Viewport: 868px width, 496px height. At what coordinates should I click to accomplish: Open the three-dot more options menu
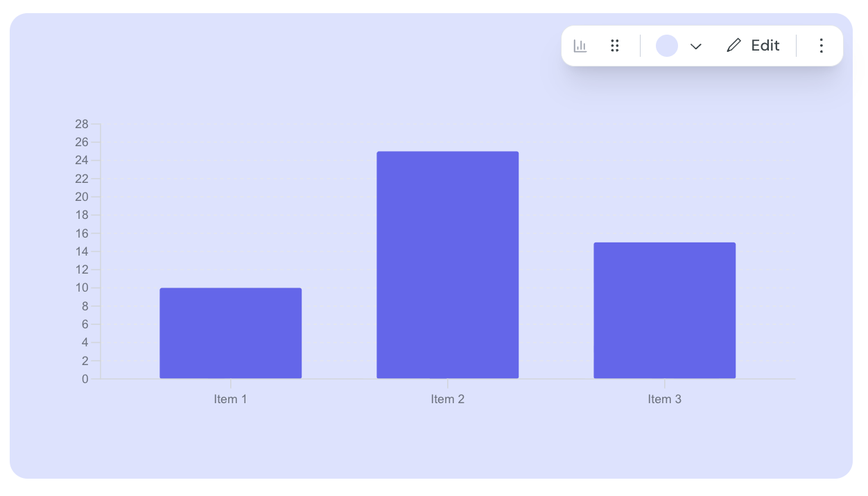click(x=822, y=46)
